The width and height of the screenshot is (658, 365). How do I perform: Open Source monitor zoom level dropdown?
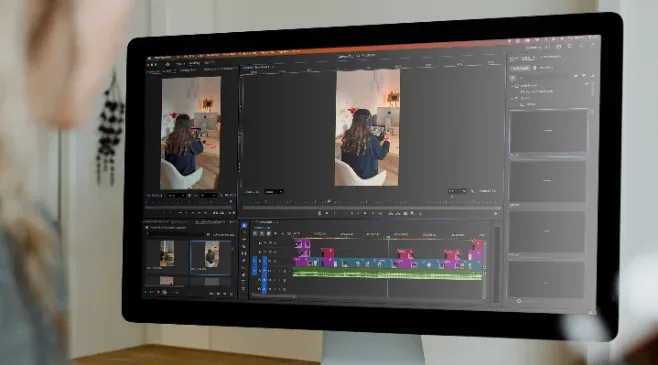pos(176,196)
